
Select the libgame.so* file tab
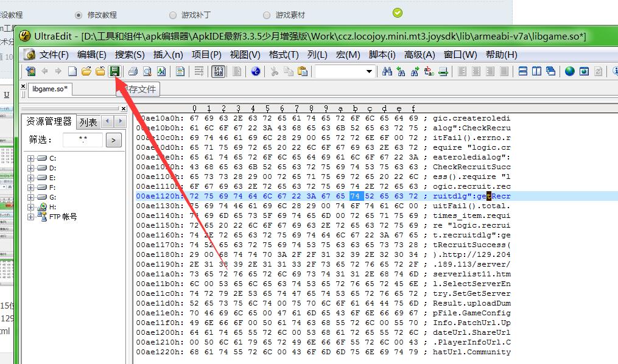coord(50,89)
